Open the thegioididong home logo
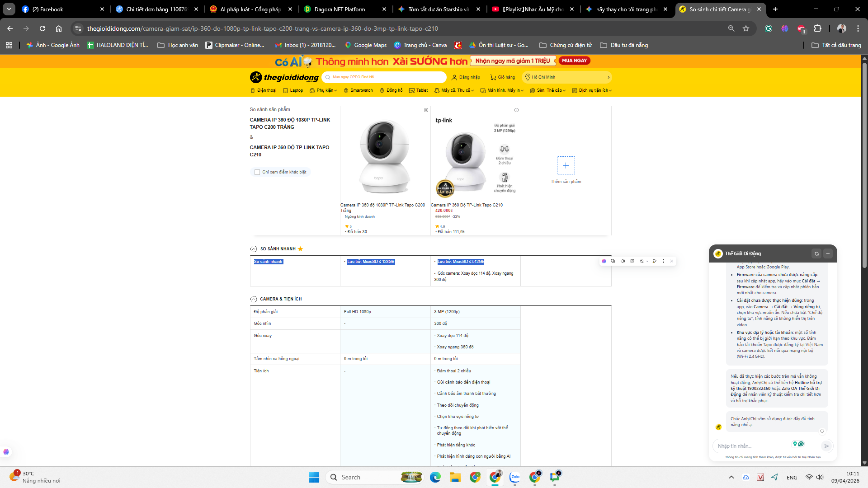 pyautogui.click(x=284, y=77)
